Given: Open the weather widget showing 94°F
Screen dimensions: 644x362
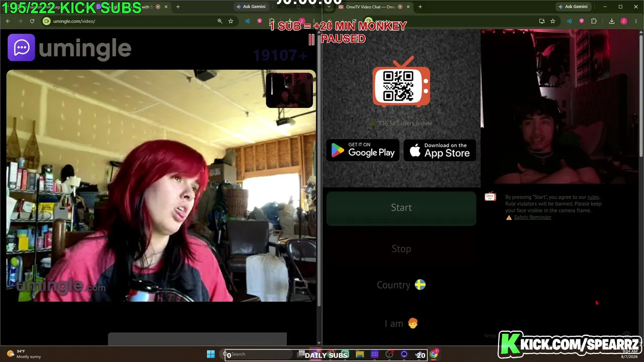Looking at the screenshot, I should pos(23,354).
